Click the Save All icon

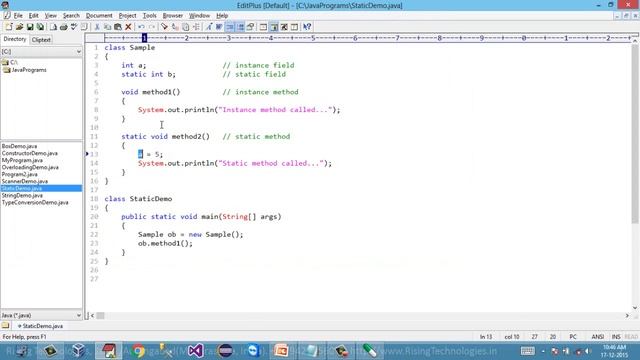(x=40, y=27)
